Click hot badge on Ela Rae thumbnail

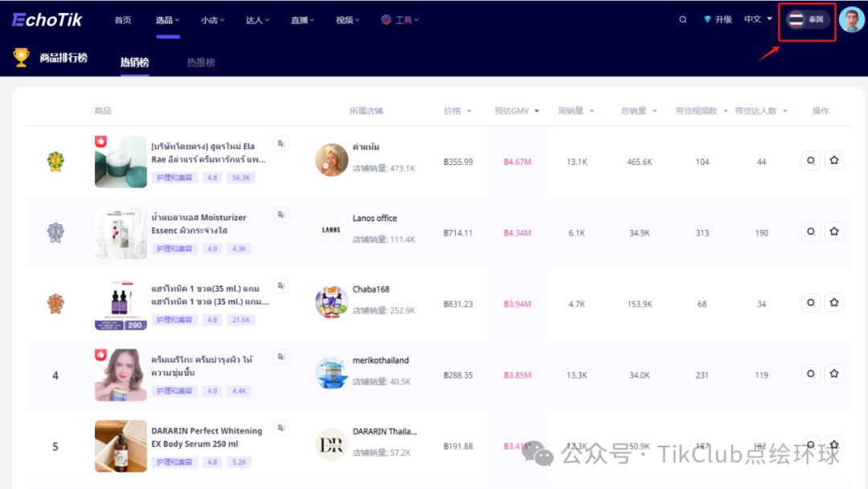click(100, 142)
